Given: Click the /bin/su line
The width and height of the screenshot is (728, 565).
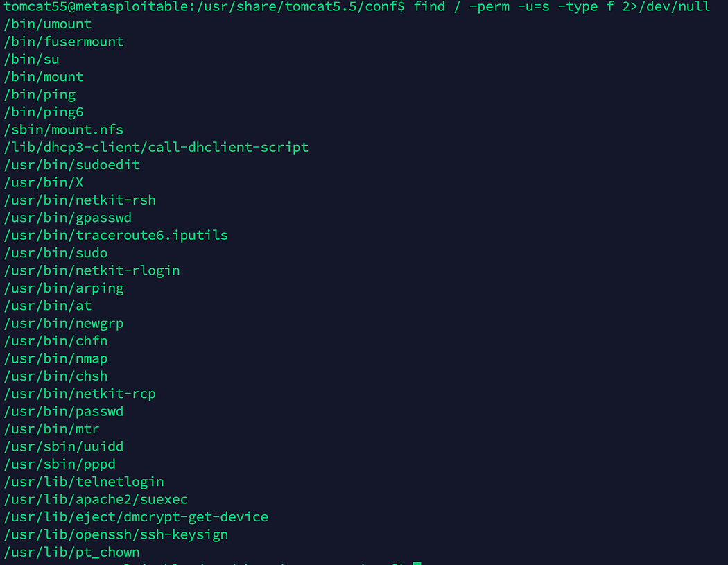Looking at the screenshot, I should (x=31, y=59).
